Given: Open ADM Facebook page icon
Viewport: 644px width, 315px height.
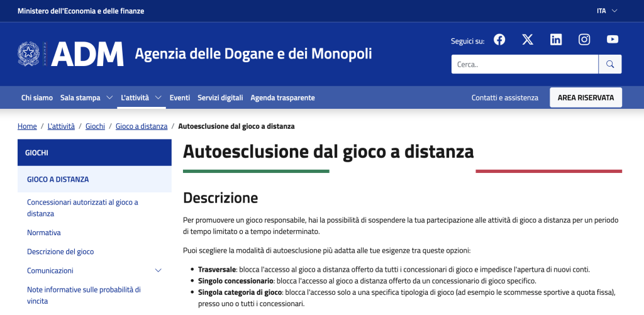Looking at the screenshot, I should tap(499, 40).
